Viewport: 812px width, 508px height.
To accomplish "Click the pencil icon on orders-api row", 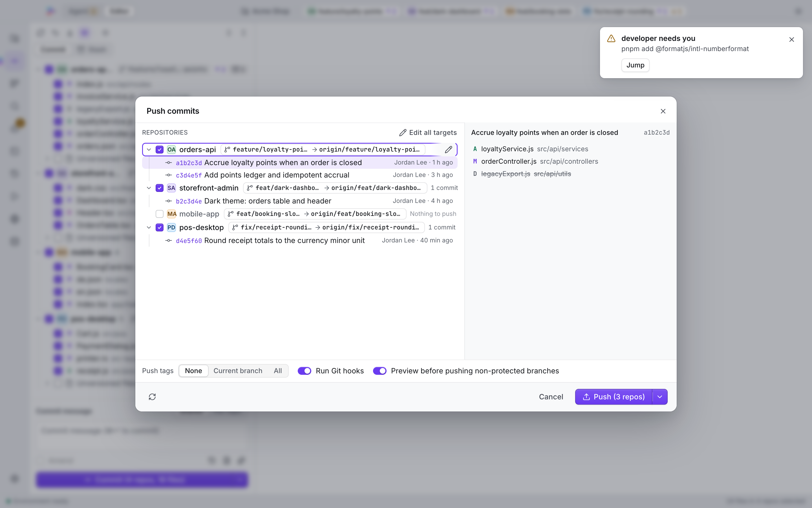I will point(448,150).
